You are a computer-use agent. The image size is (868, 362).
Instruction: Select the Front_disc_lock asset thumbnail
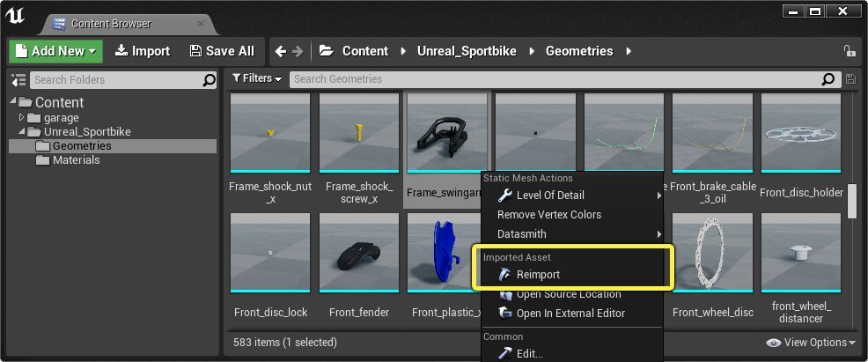pos(270,253)
